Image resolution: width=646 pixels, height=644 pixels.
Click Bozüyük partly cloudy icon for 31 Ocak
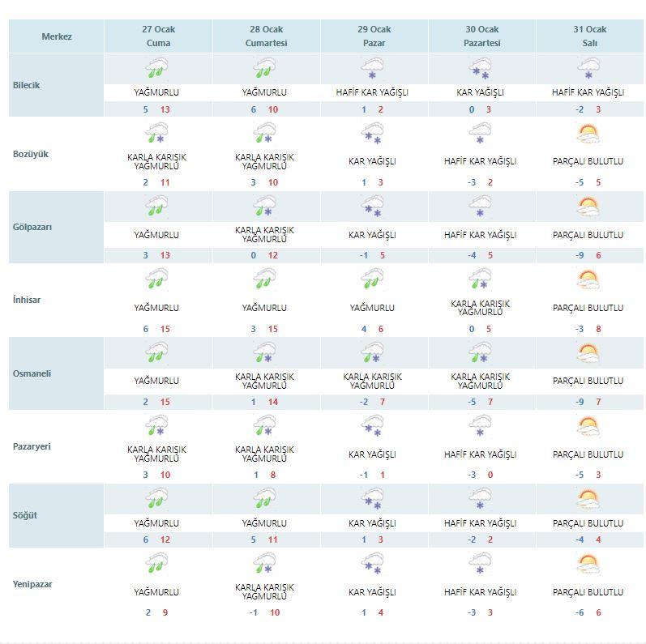[588, 134]
